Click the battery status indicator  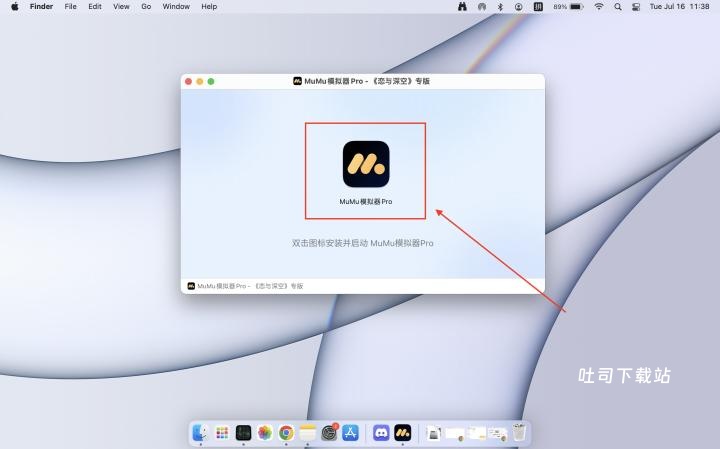point(568,6)
